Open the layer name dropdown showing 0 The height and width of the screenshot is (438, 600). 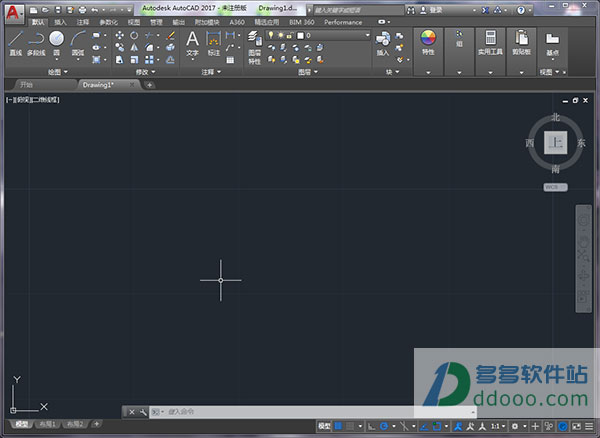(318, 36)
